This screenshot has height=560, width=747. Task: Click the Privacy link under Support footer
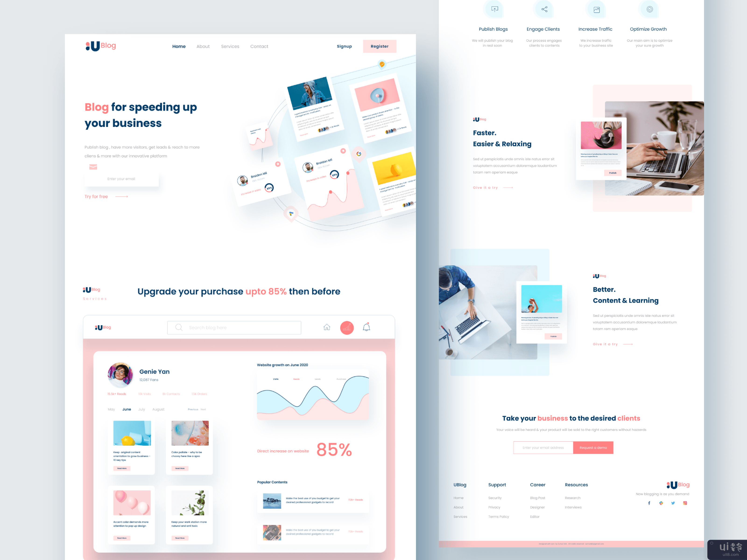click(494, 512)
